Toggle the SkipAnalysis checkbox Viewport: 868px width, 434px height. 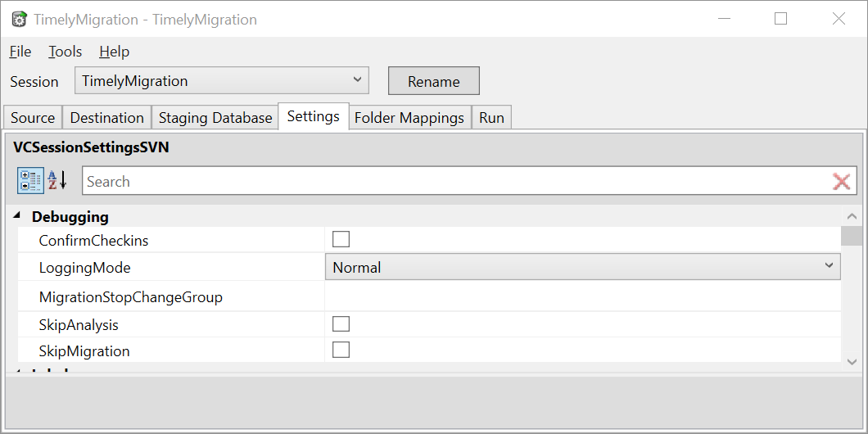(x=341, y=323)
